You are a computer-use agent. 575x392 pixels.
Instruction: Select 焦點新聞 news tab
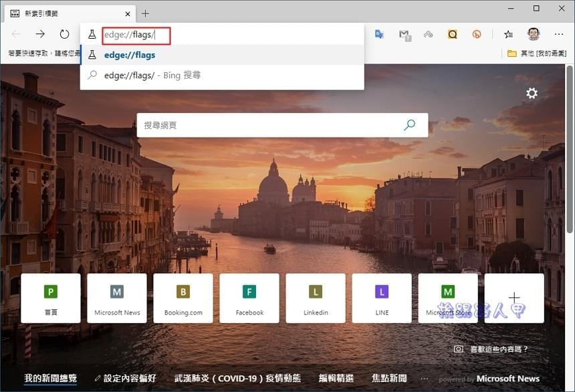tap(389, 379)
